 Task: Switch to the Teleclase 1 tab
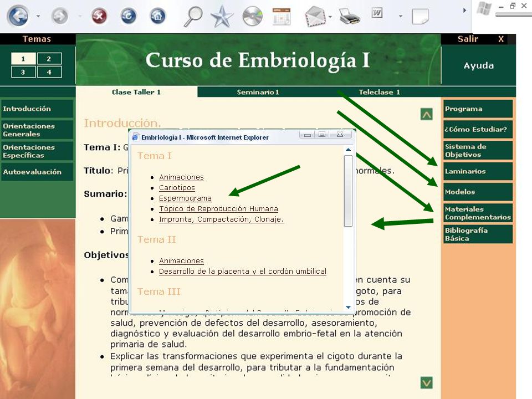pos(379,92)
